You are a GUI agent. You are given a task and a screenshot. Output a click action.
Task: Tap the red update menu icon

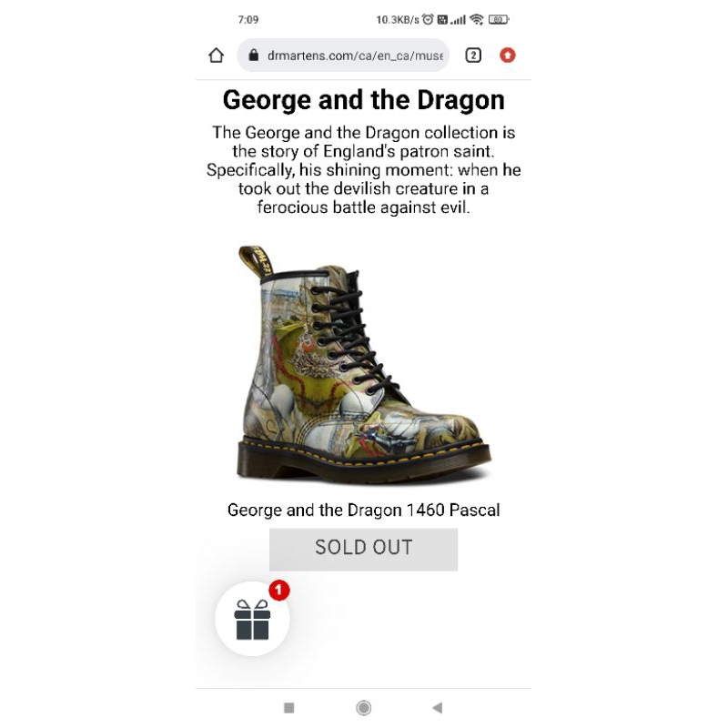508,56
